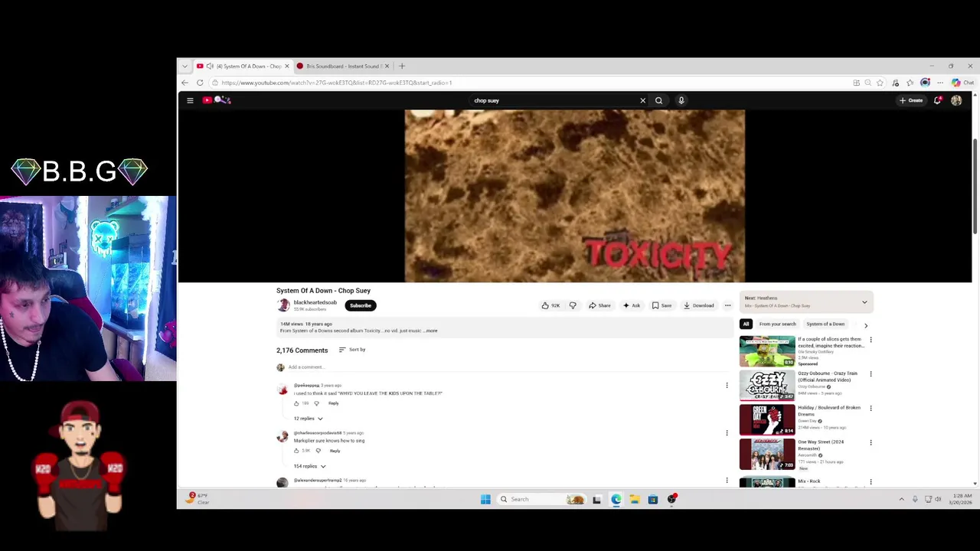980x551 pixels.
Task: Close the Bris Soundboard tab
Action: (x=387, y=67)
